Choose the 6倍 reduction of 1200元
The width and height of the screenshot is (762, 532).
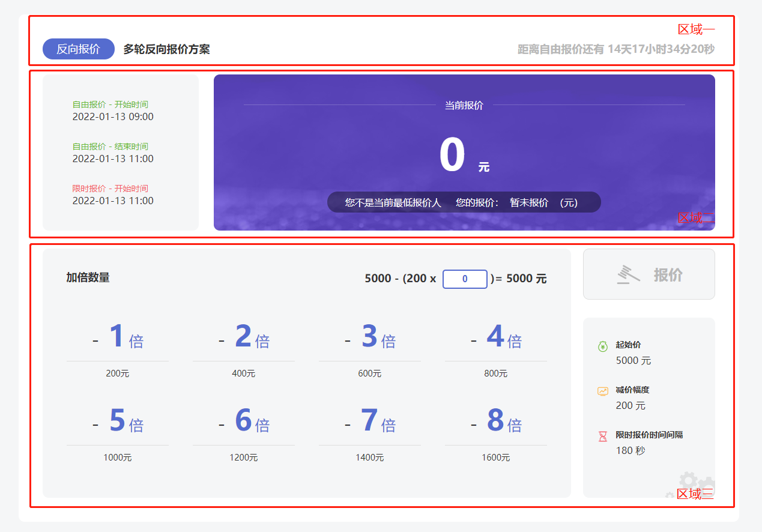tap(244, 422)
